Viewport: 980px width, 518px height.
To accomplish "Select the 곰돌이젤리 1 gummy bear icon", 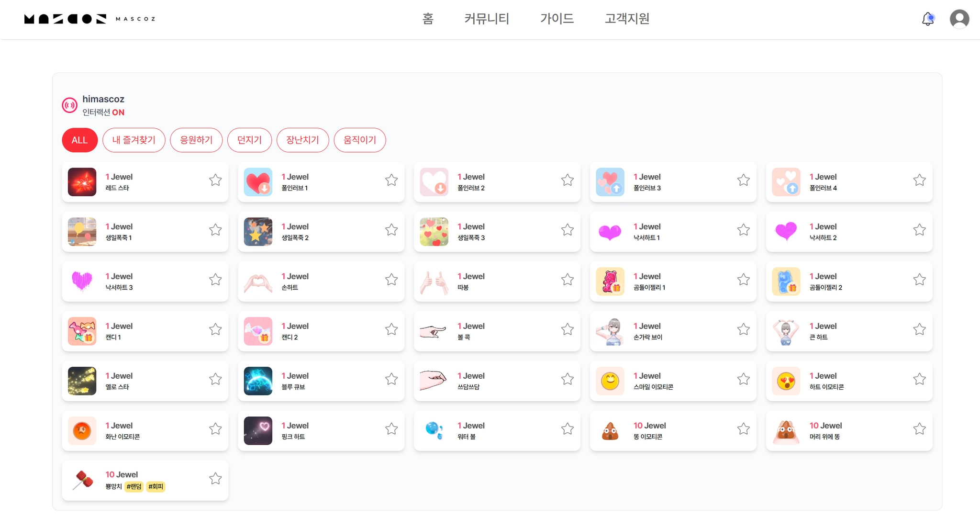I will (610, 282).
